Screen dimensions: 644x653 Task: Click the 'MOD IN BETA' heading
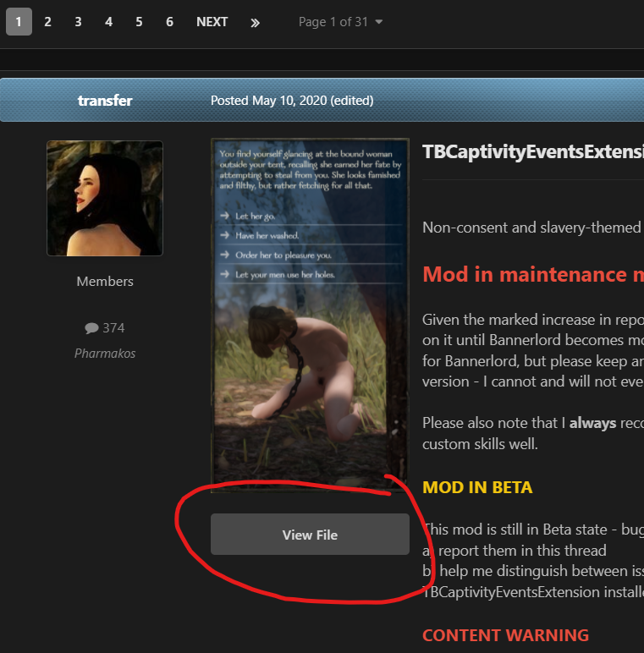coord(477,487)
